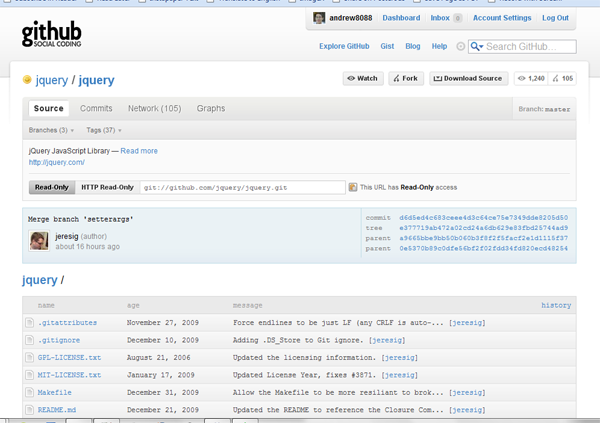Click "Updated the licensing information" commit message

tap(305, 358)
